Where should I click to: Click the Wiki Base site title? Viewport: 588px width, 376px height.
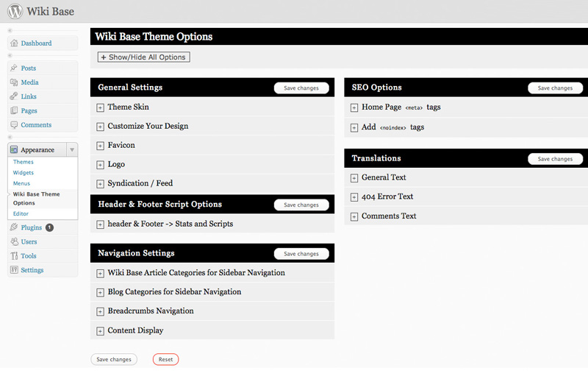pyautogui.click(x=50, y=11)
